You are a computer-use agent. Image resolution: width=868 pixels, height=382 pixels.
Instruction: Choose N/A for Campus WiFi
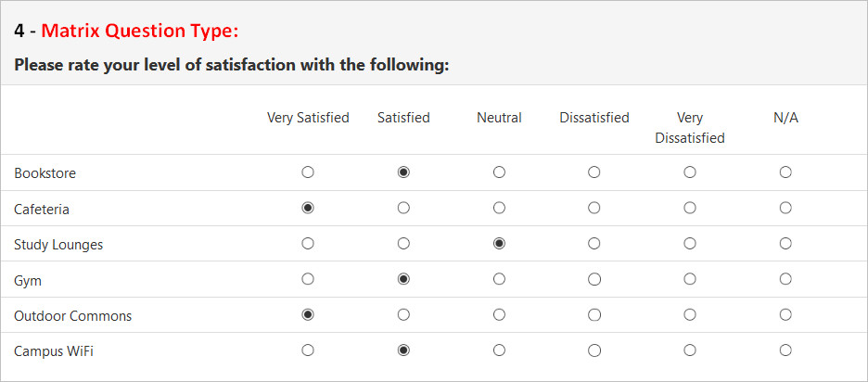[785, 350]
